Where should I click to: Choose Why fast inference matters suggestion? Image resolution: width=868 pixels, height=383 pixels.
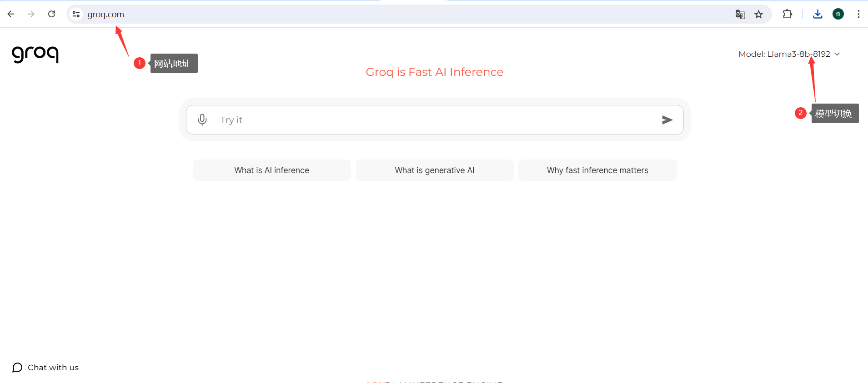[x=597, y=170]
